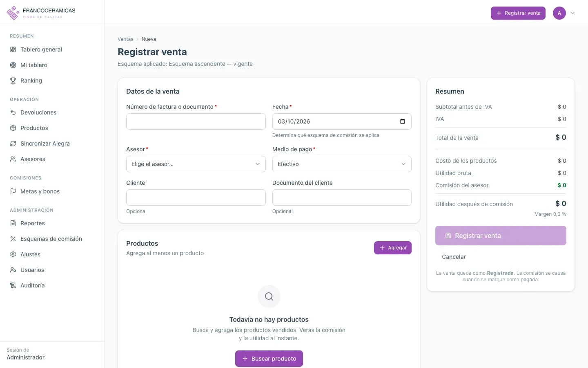The width and height of the screenshot is (588, 368).
Task: Click the Fecha date input 03/10/2026
Action: 342,121
